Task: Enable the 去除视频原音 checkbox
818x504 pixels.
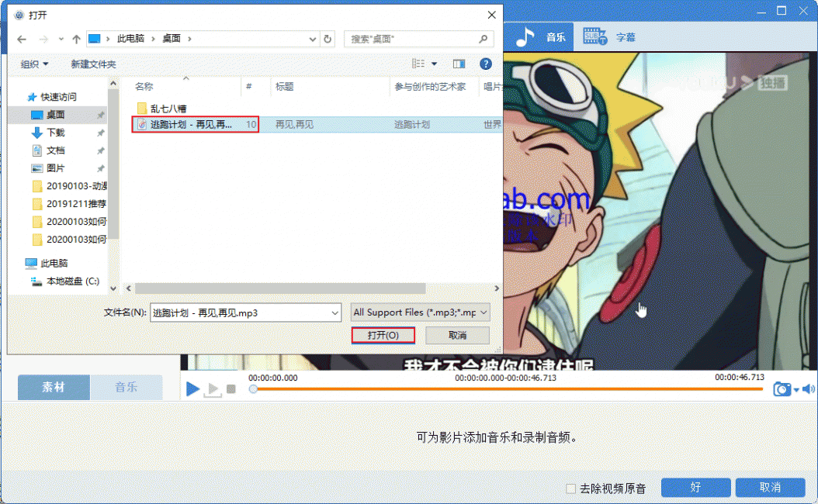Action: click(571, 488)
